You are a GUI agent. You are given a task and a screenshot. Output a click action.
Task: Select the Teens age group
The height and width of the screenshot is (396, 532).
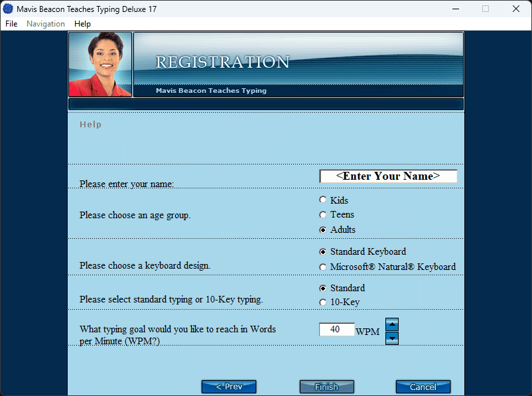click(x=323, y=214)
